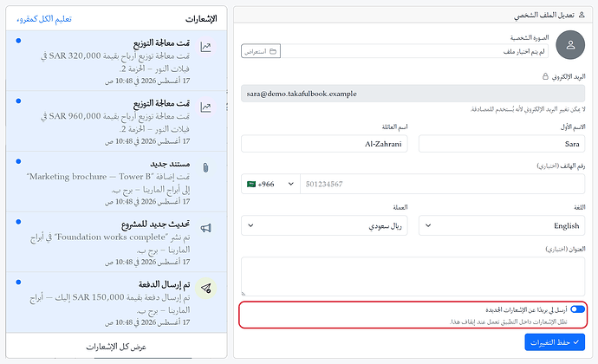Screen dimensions: 598x364
Task: Click the file name field لم يتم اختيار ملف
Action: [414, 51]
